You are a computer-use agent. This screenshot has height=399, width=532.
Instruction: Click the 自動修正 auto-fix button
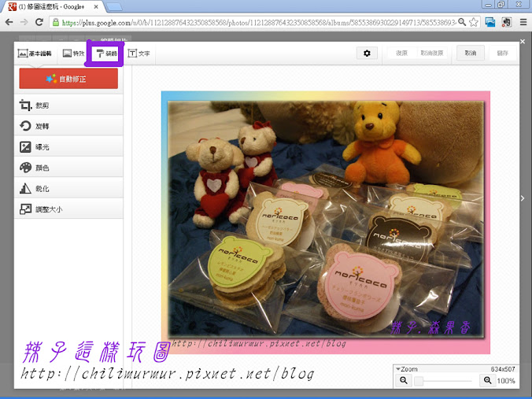pyautogui.click(x=68, y=79)
